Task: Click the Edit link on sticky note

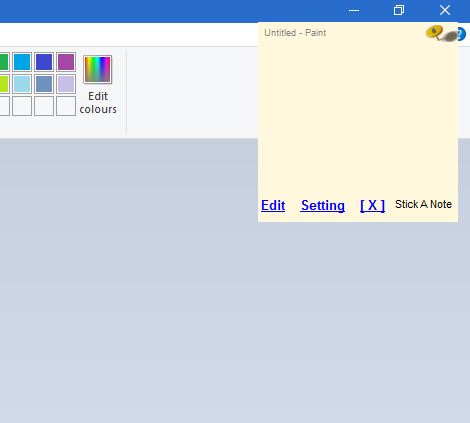Action: pyautogui.click(x=273, y=205)
